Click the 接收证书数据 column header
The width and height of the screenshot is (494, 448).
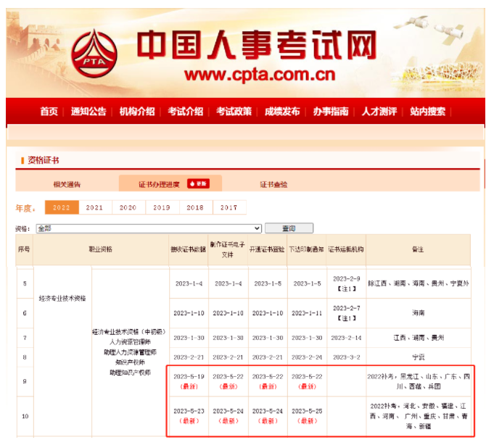point(188,249)
